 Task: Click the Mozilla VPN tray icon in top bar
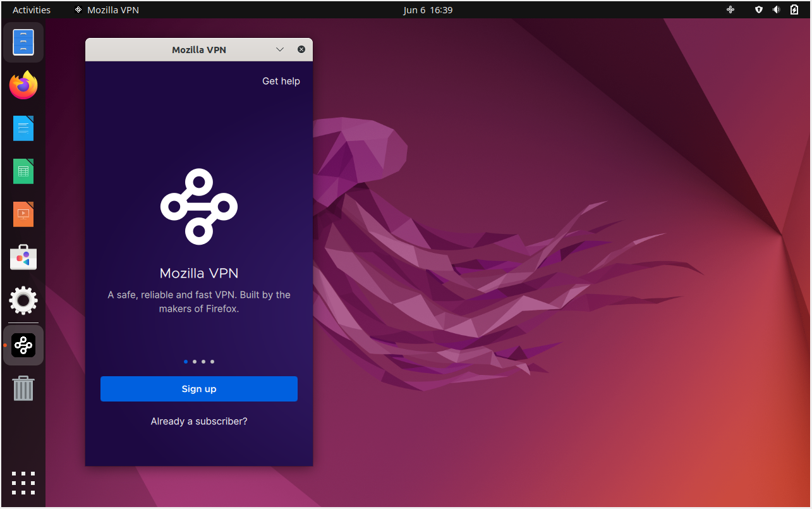tap(730, 9)
